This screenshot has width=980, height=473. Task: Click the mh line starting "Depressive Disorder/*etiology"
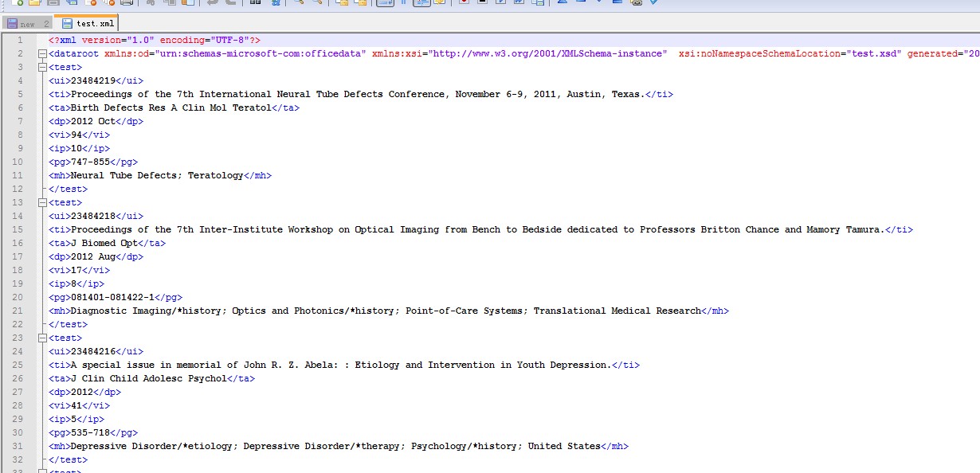coord(335,446)
